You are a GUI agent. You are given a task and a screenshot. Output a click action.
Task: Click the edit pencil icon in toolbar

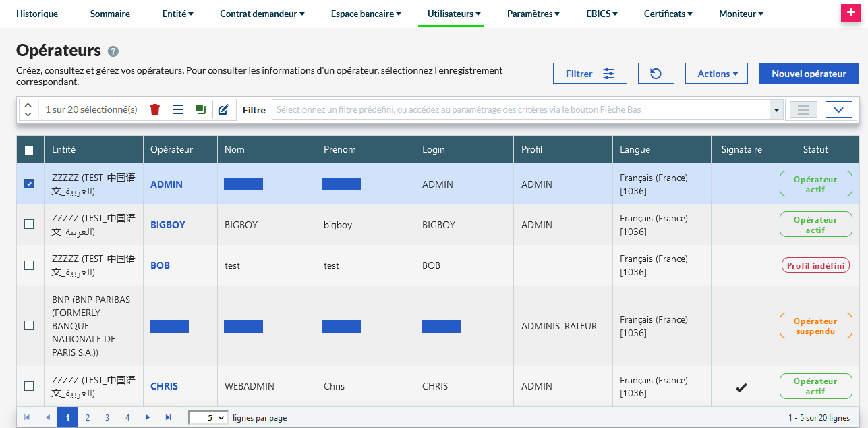pyautogui.click(x=224, y=109)
